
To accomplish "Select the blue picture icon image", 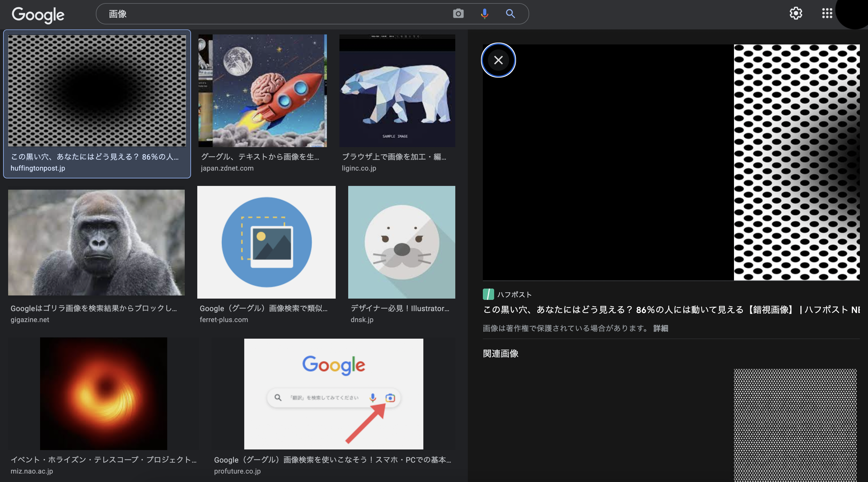I will [266, 242].
